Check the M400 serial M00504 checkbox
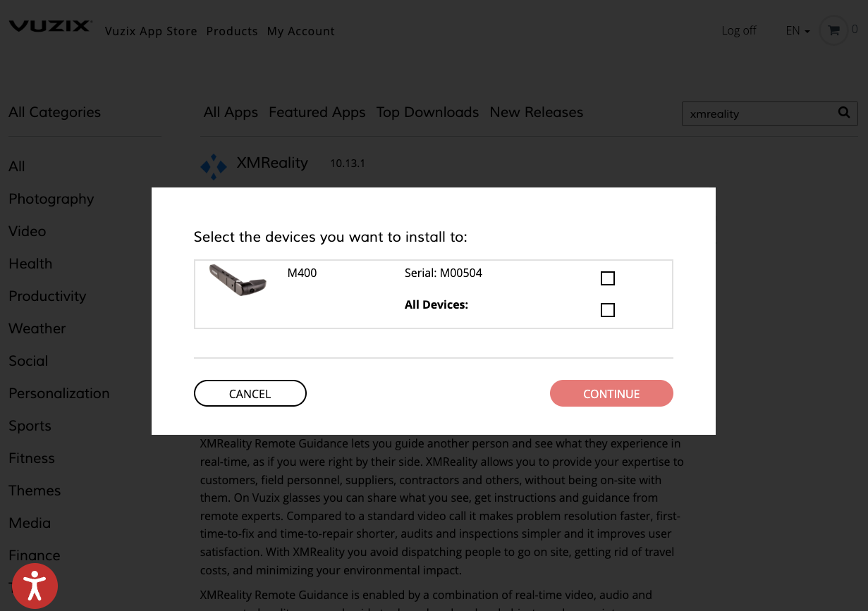 pyautogui.click(x=607, y=278)
